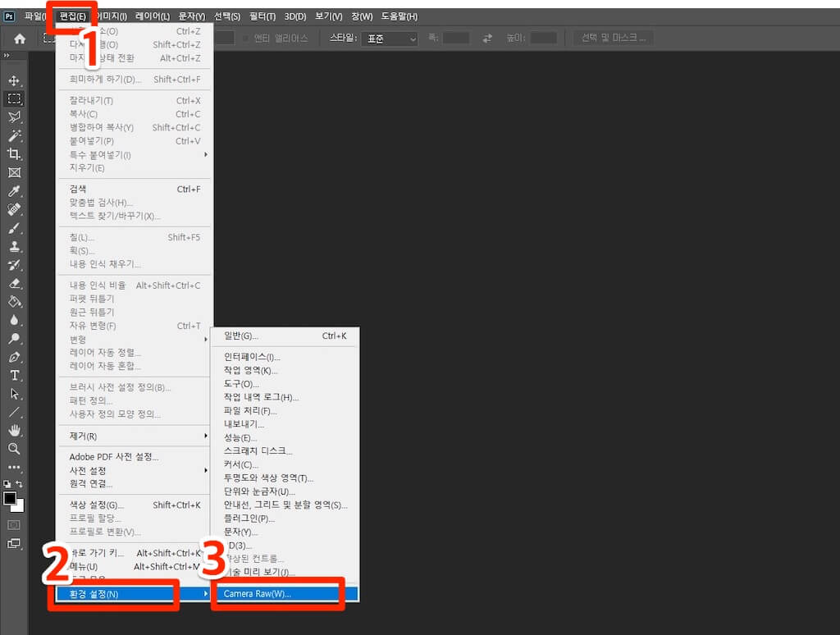Viewport: 840px width, 635px height.
Task: Open the 보기(V) menu
Action: click(328, 16)
